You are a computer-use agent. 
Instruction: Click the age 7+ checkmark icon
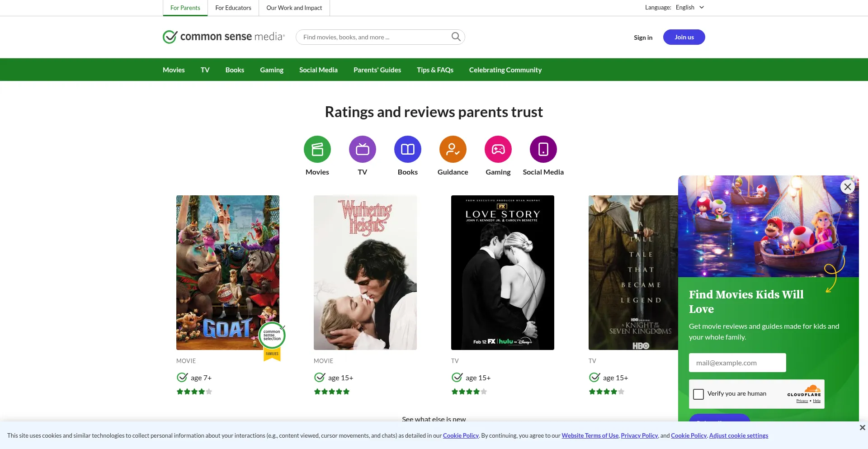(x=182, y=377)
